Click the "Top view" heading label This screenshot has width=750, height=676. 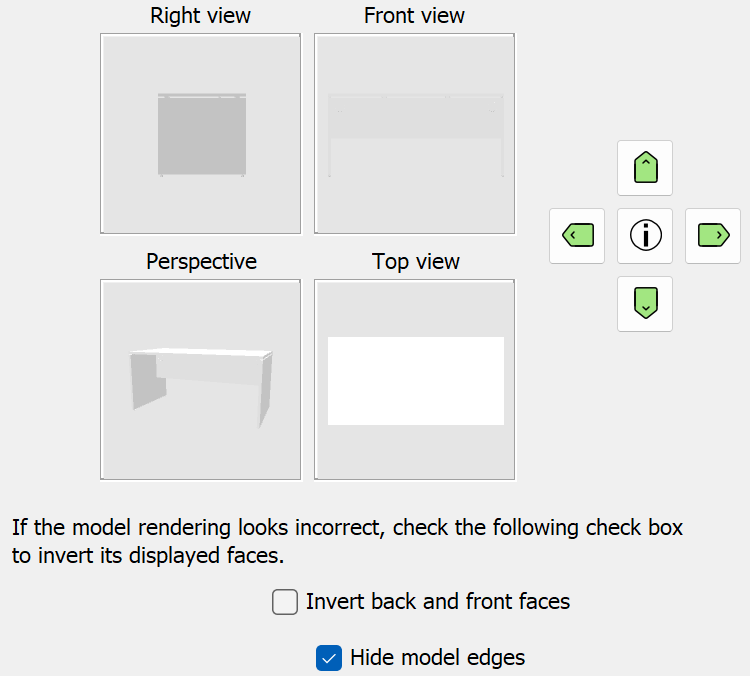415,262
